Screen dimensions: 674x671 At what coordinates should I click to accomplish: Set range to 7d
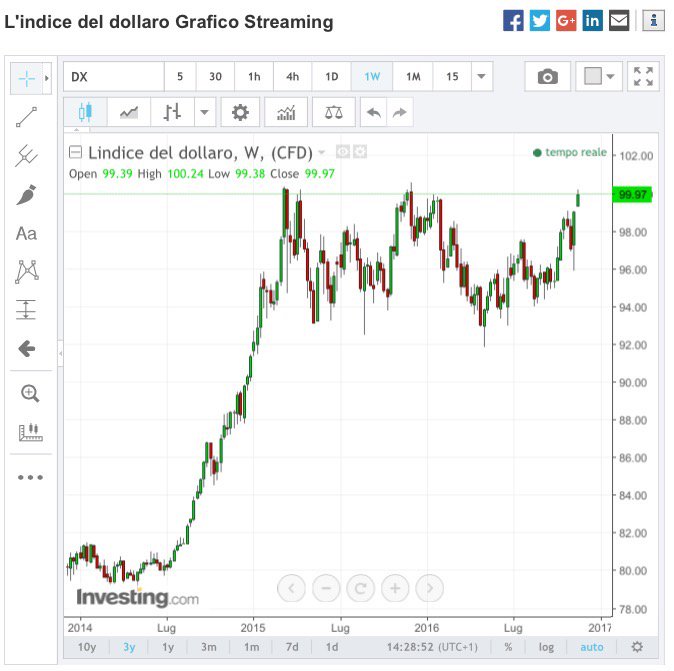pos(292,646)
